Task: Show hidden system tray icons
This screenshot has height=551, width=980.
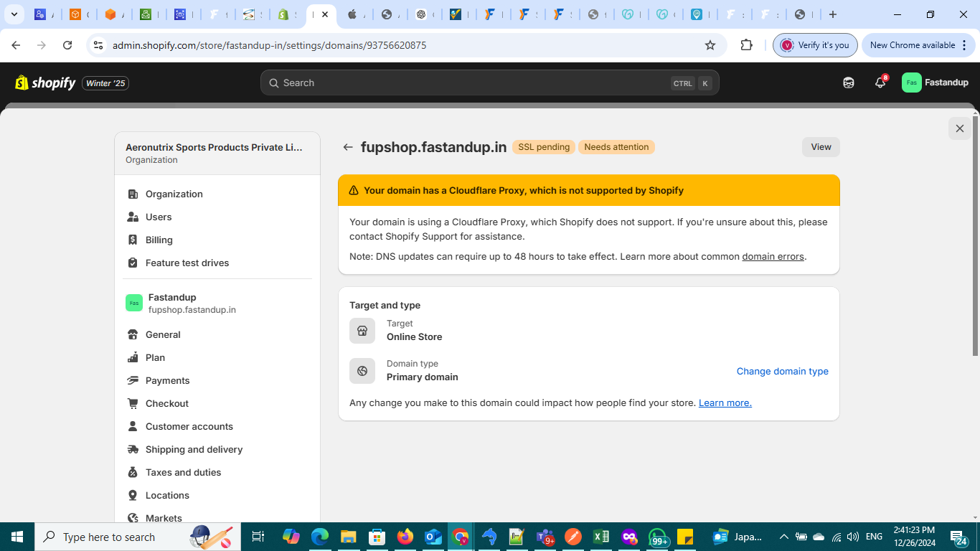Action: (784, 537)
